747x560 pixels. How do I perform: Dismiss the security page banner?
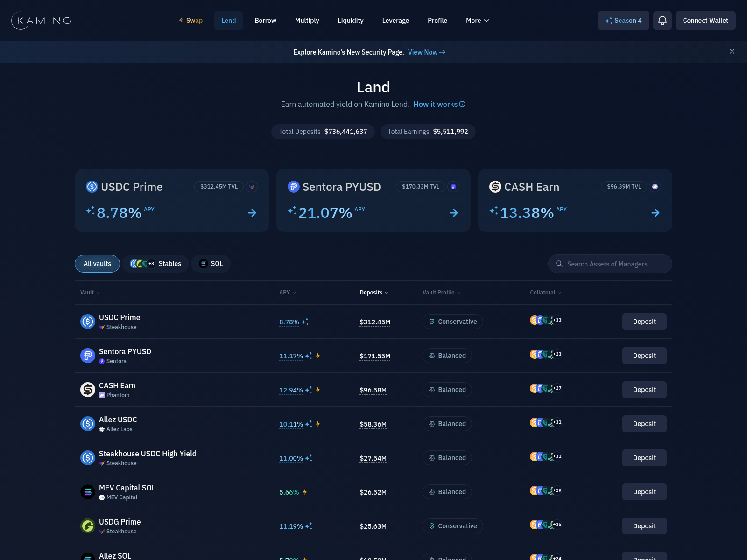(732, 52)
